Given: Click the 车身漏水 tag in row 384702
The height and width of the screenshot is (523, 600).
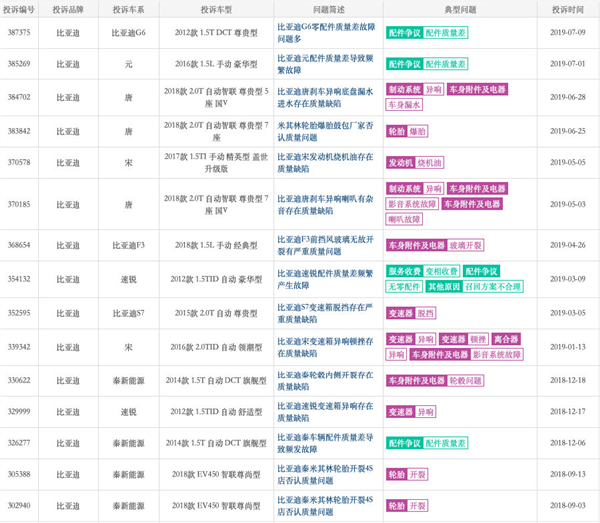Looking at the screenshot, I should click(404, 105).
